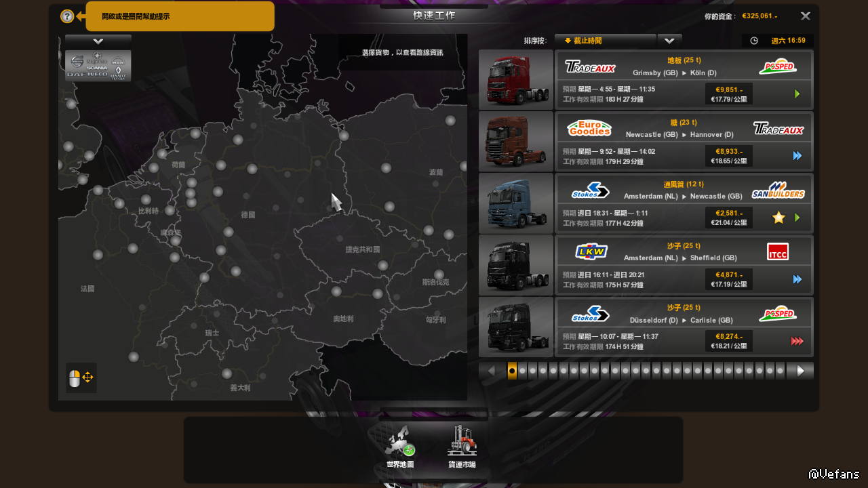868x488 pixels.
Task: Click the DAF logo in the brand legend
Action: click(75, 73)
